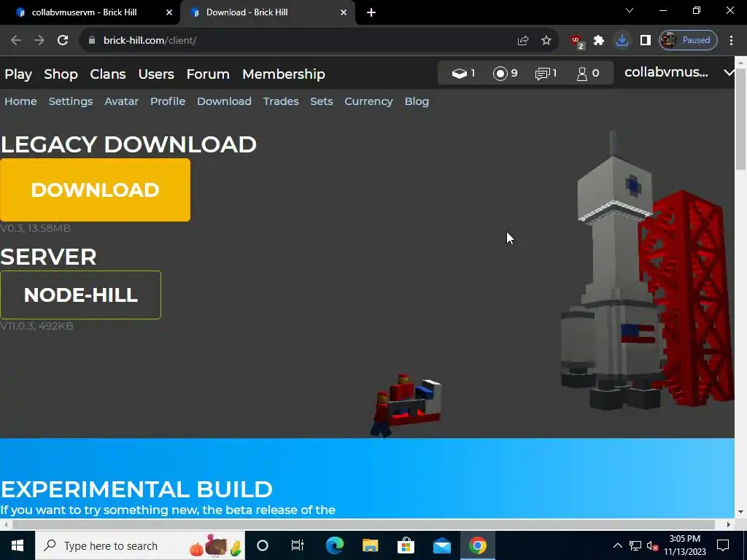Open the Avatar sub-navigation link
This screenshot has height=560, width=747.
(122, 101)
